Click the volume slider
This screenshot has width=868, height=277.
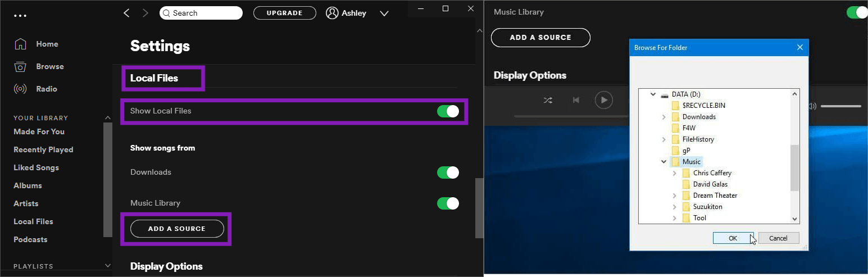click(x=840, y=106)
